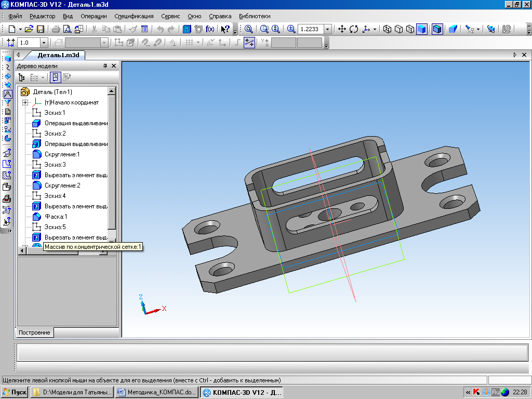The image size is (532, 399).
Task: Pin the Дерево модели panel
Action: coord(105,66)
